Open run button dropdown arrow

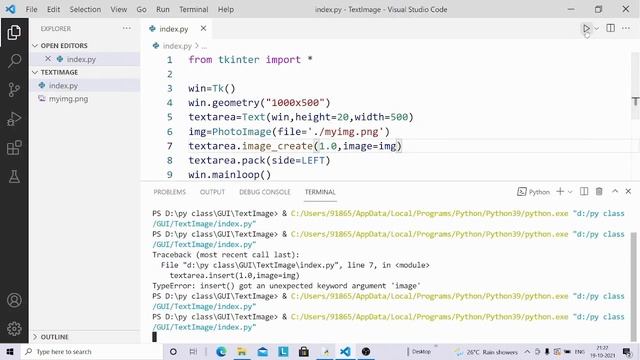[596, 28]
